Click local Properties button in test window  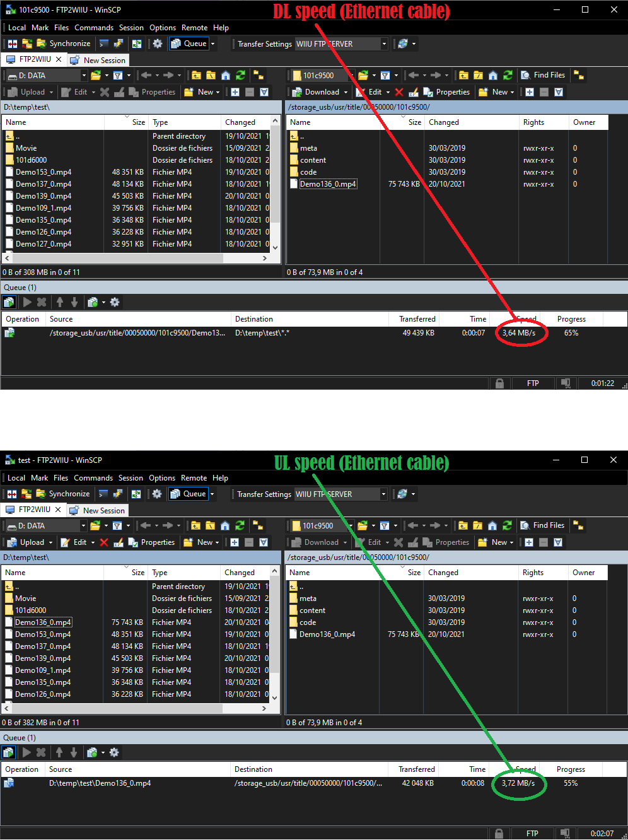click(x=152, y=542)
